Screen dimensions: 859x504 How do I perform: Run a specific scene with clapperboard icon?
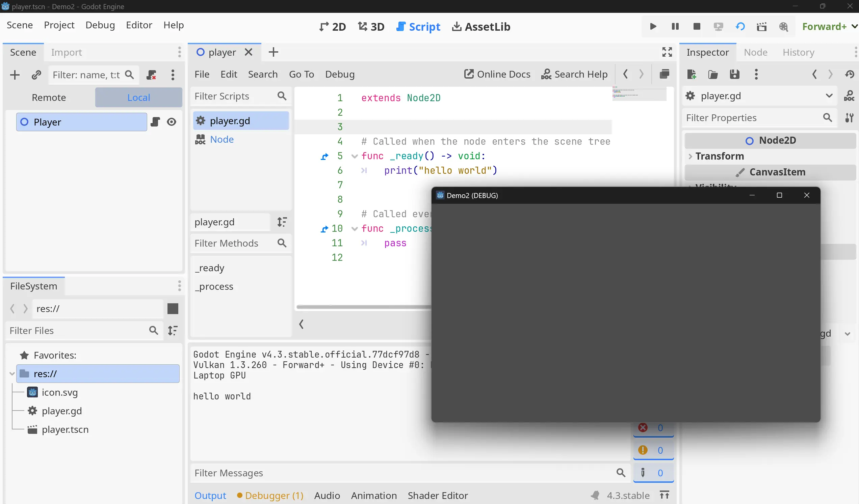(761, 27)
